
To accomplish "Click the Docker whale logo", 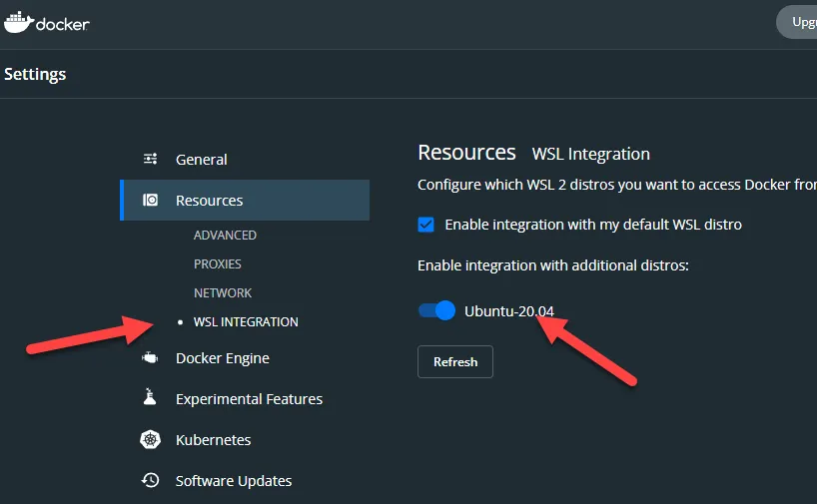I will tap(18, 21).
